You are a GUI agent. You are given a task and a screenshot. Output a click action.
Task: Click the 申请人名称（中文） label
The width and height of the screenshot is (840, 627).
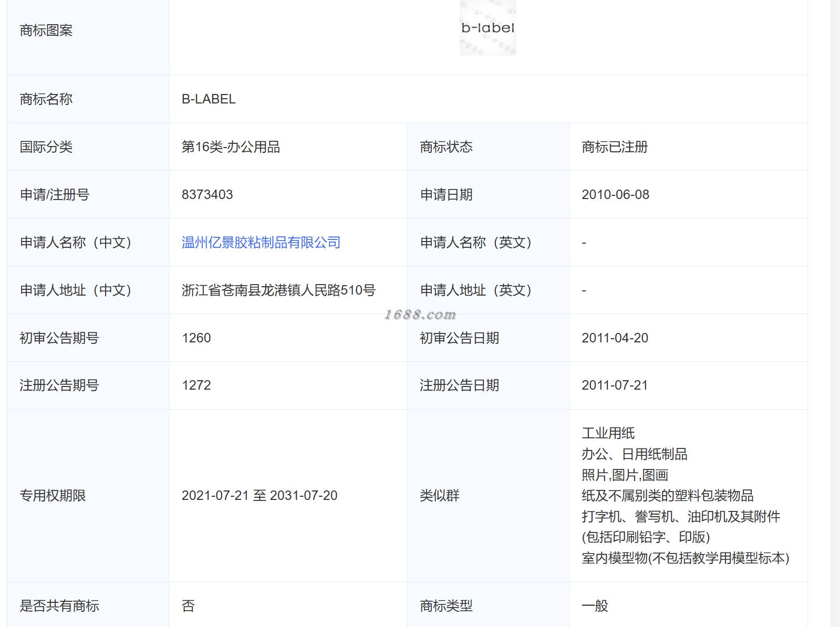tap(76, 243)
